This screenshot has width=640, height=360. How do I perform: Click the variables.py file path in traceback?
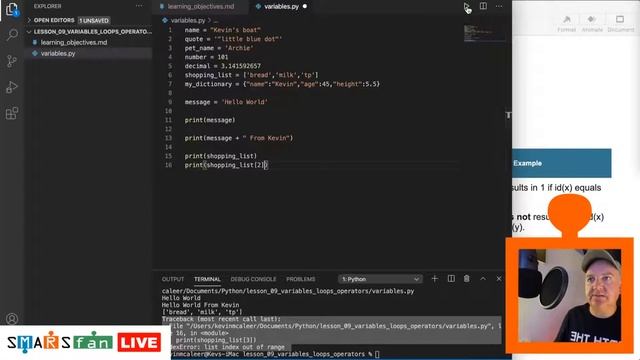click(339, 326)
